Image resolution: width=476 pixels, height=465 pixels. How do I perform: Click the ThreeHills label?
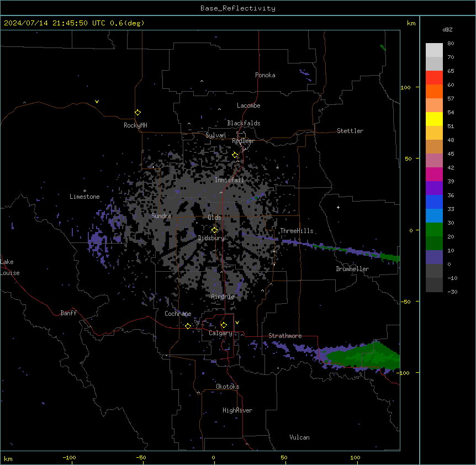point(297,231)
